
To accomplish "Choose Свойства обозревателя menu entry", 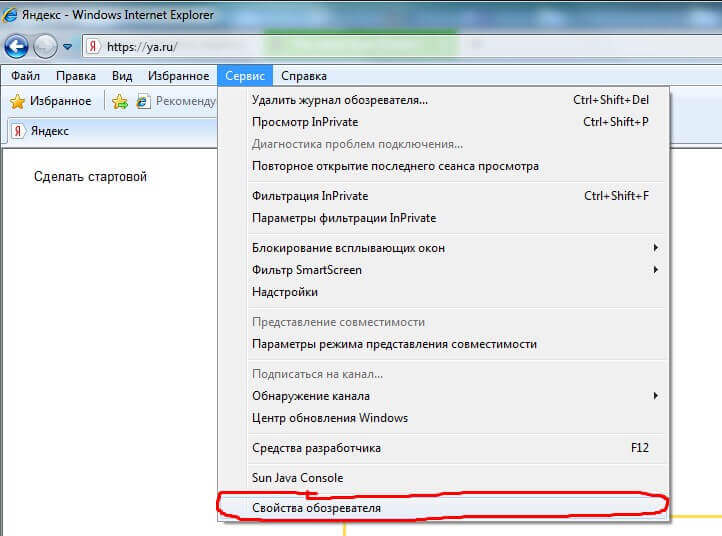I will coord(316,508).
